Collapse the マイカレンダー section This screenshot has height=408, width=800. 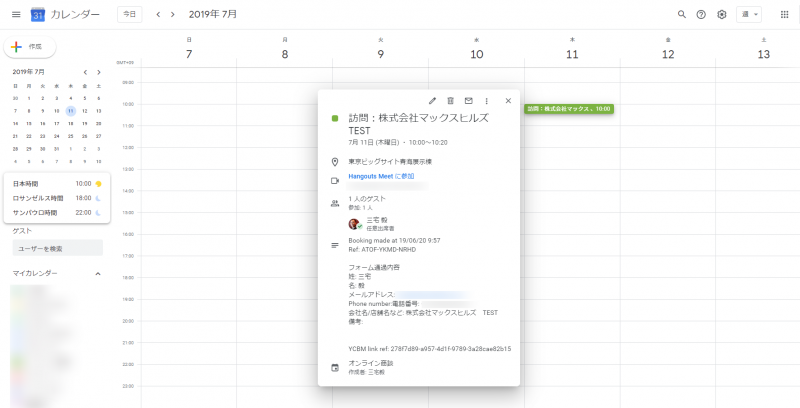pos(98,273)
